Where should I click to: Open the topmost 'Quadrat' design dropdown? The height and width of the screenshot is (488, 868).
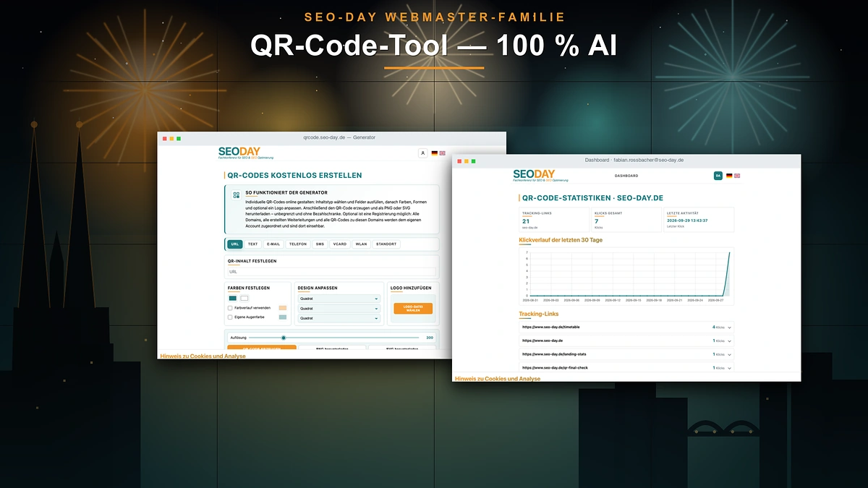[339, 299]
